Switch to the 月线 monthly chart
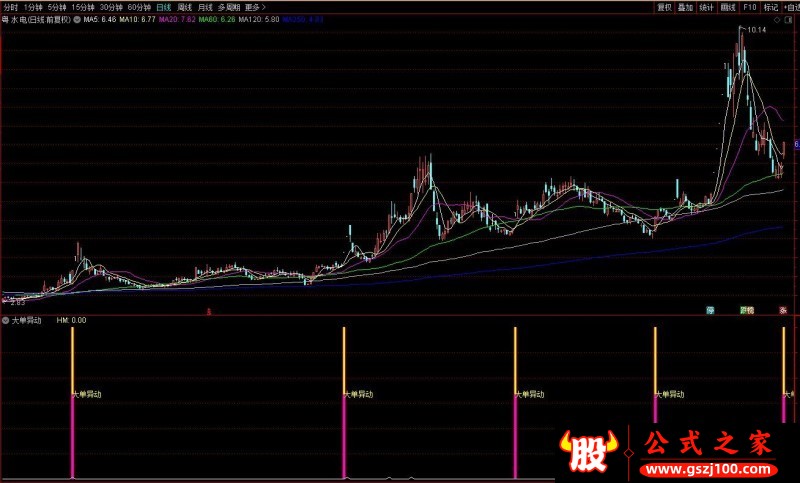 click(205, 7)
